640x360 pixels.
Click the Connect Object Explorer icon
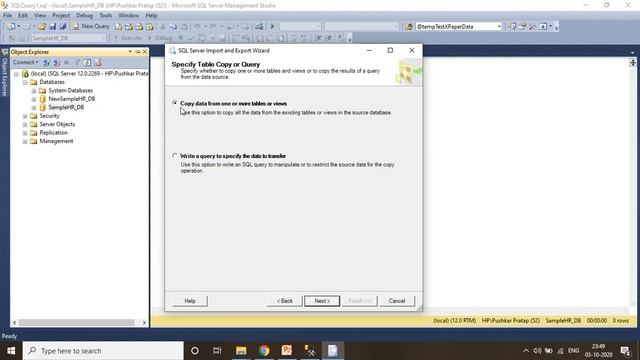47,62
